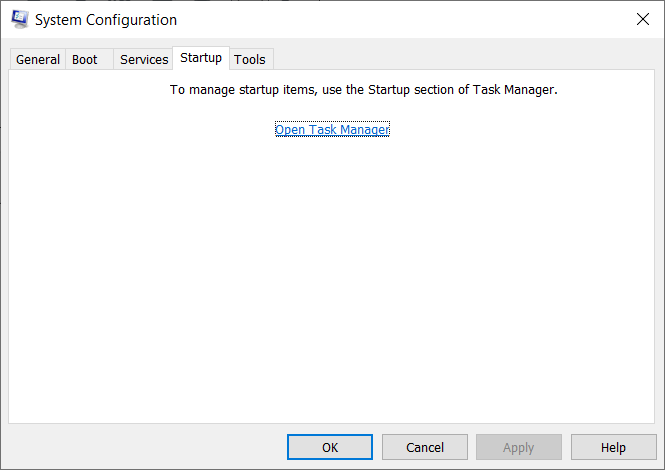Click "Task Manager" at the end of the instruction sentence

514,90
